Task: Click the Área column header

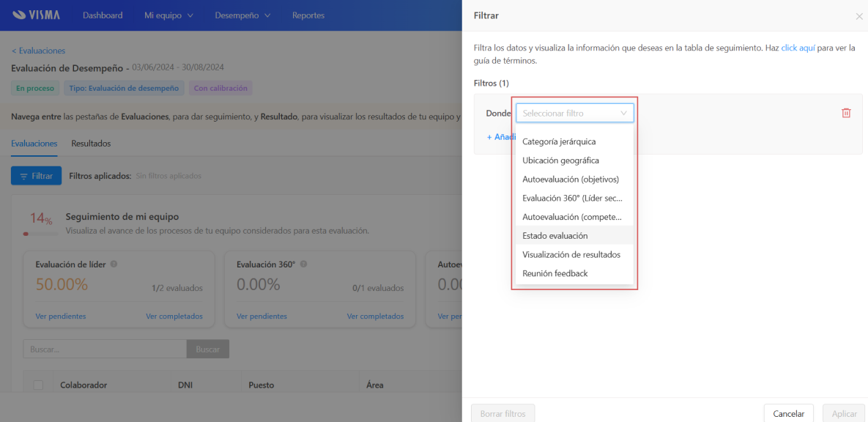Action: tap(375, 385)
